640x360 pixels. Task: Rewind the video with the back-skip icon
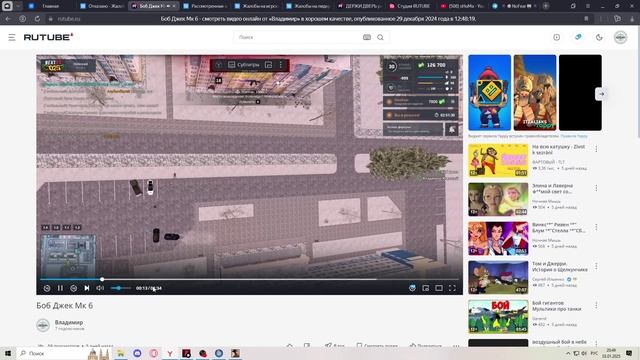click(47, 288)
